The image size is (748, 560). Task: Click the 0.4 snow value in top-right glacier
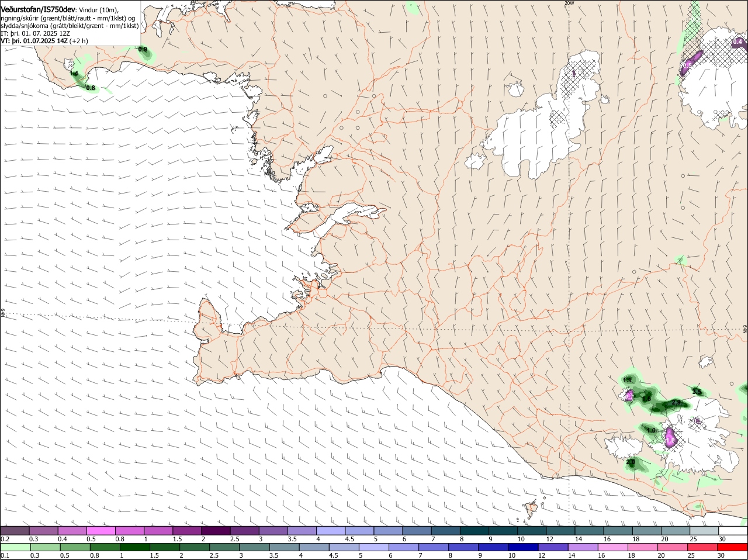(x=737, y=42)
